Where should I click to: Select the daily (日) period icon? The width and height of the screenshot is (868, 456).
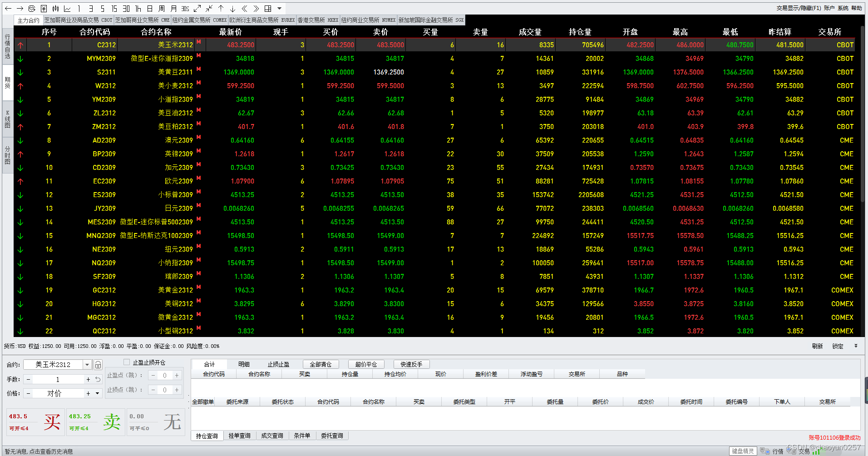click(x=150, y=8)
